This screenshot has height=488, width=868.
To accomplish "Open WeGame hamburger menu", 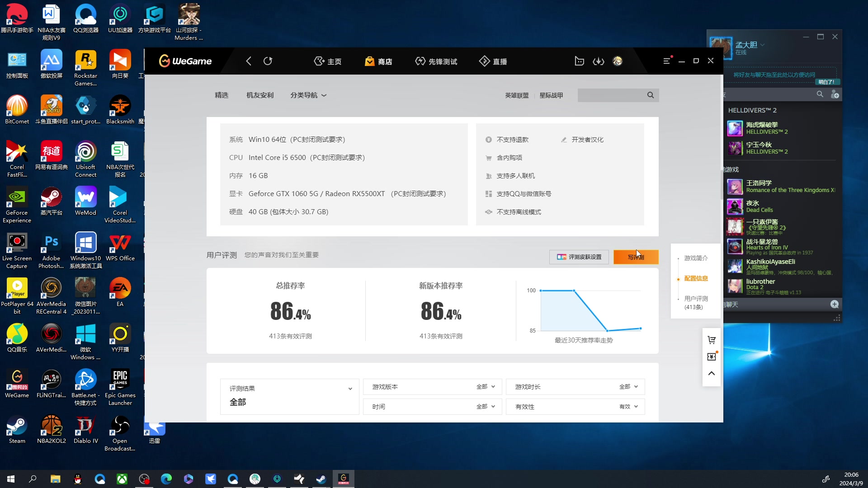I will click(x=666, y=61).
